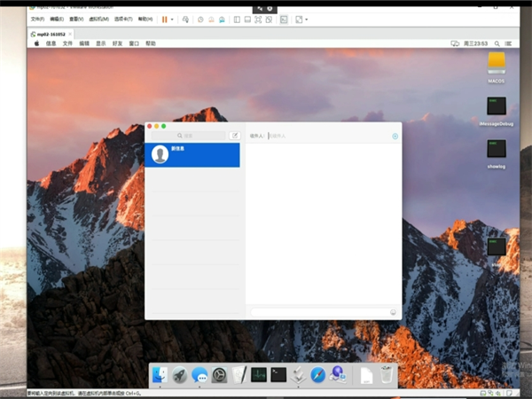Open Launchpad rocket icon in Dock

click(180, 375)
